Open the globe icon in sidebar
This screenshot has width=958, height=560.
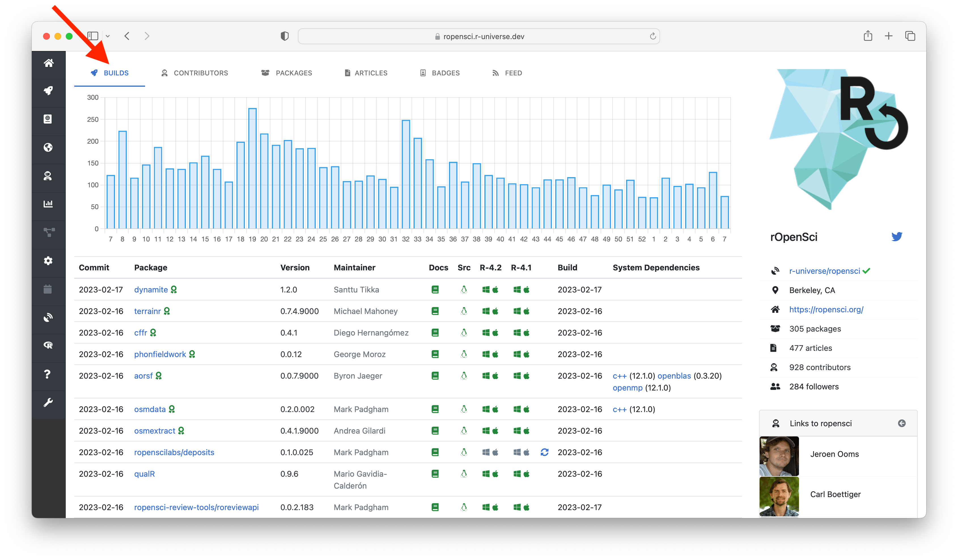(48, 147)
